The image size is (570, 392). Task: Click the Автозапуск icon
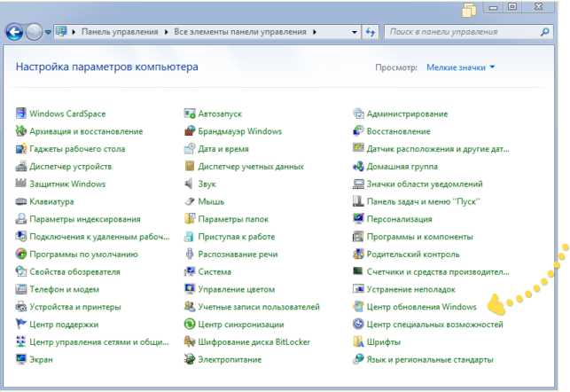point(190,114)
